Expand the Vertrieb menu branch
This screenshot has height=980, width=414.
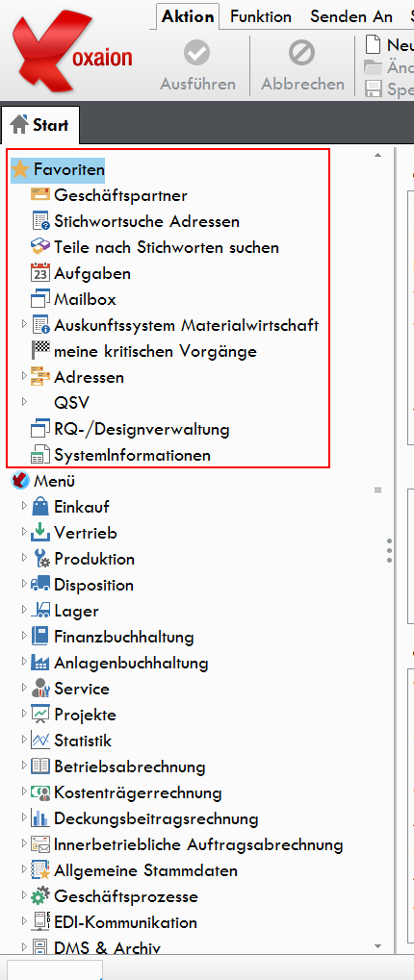(24, 533)
